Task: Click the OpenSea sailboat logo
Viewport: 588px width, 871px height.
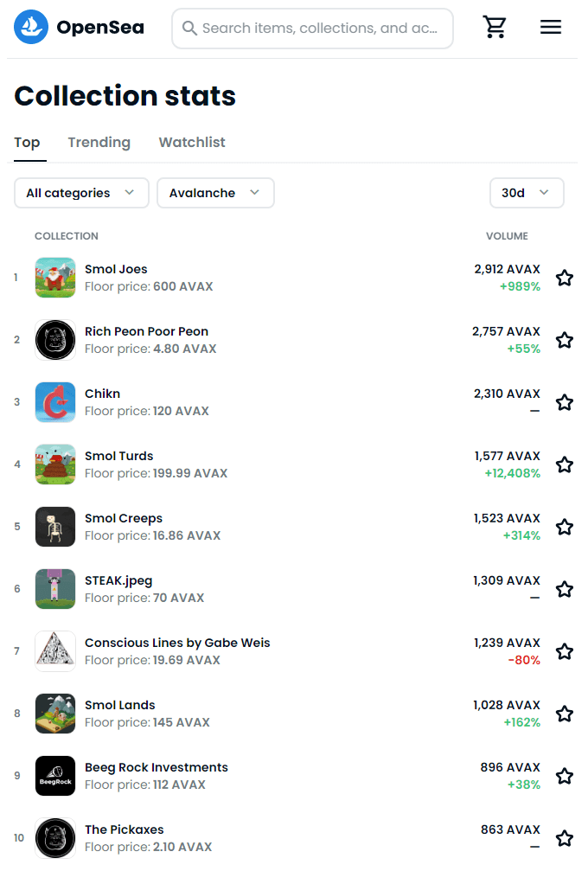Action: click(x=31, y=28)
